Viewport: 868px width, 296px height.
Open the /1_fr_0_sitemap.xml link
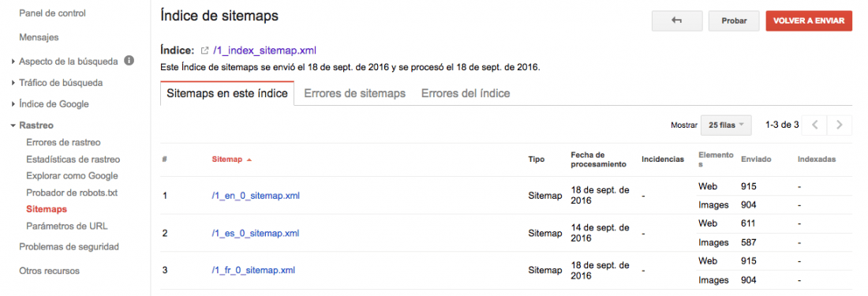coord(253,271)
